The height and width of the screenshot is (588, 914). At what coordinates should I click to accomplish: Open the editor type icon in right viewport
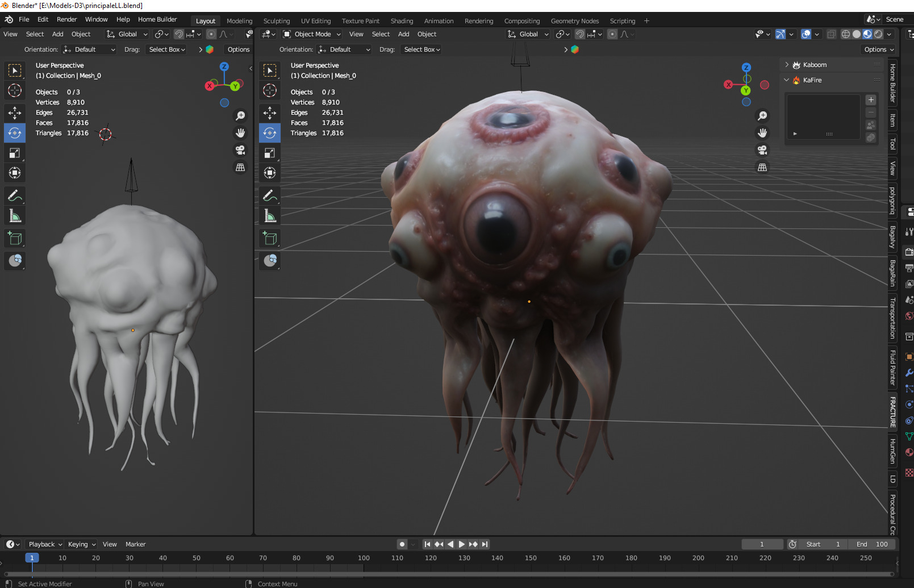[268, 34]
